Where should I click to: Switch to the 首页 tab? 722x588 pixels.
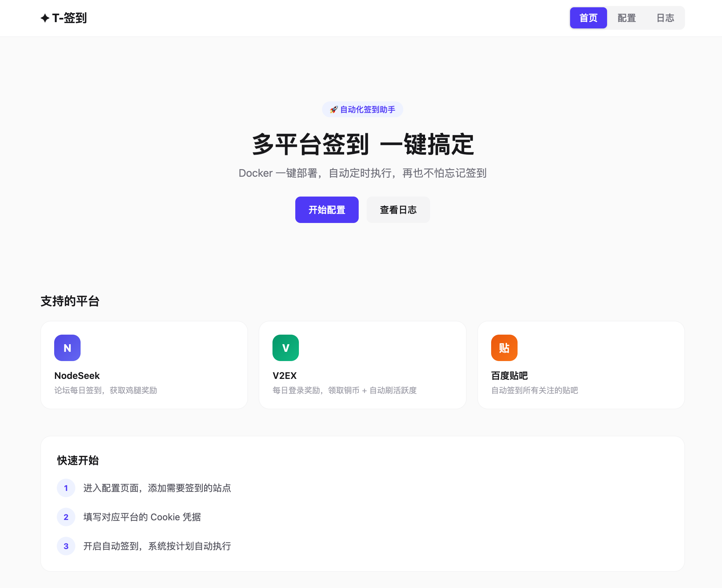588,18
